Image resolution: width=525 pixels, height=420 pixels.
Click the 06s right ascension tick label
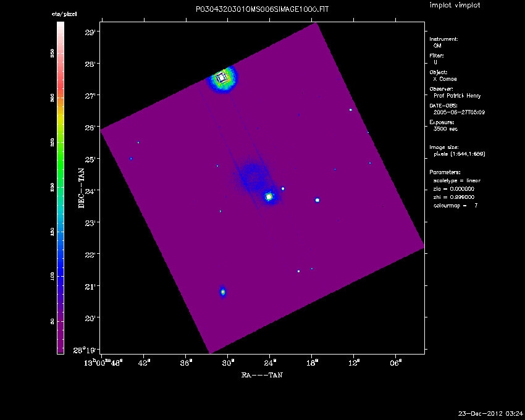pos(397,363)
